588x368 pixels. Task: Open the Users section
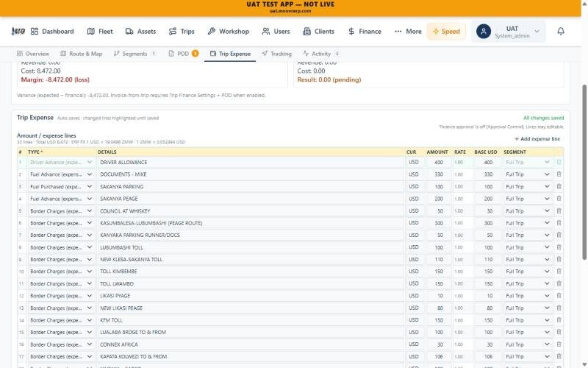point(276,32)
